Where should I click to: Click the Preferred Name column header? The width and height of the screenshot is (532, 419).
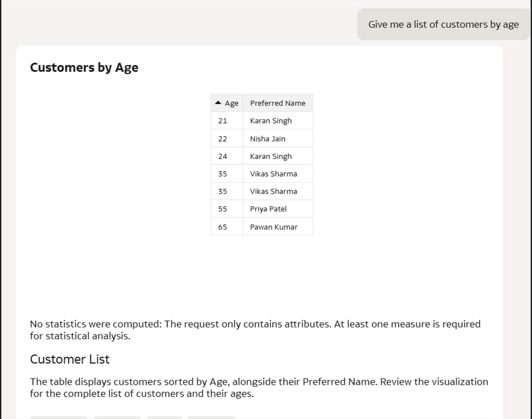pyautogui.click(x=278, y=103)
